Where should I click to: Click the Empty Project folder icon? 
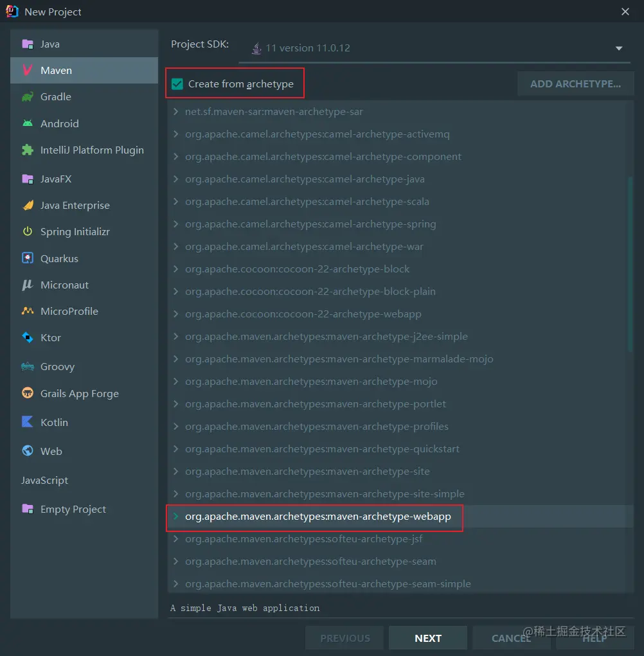click(28, 509)
